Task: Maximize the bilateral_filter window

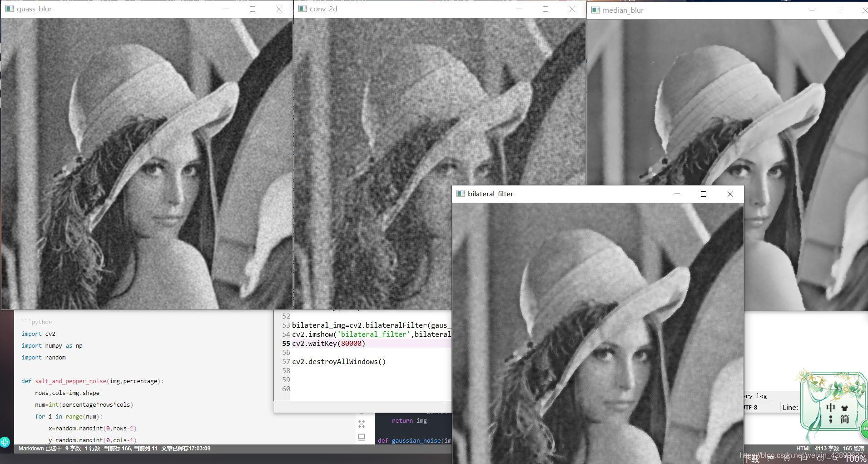Action: pos(704,194)
